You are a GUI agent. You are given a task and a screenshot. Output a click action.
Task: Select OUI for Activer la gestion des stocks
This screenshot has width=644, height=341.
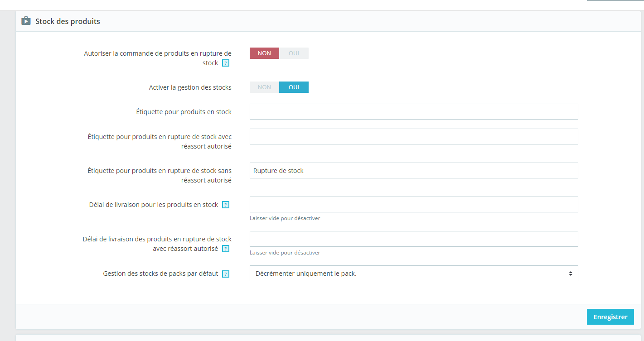[294, 87]
